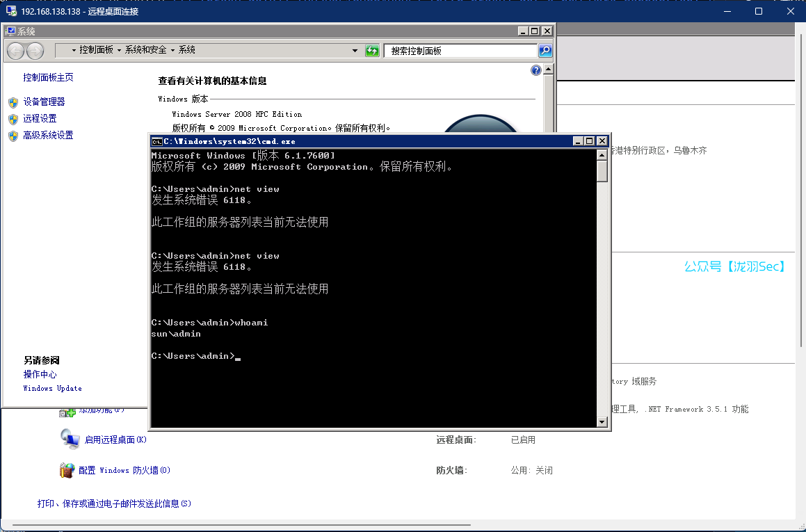The image size is (806, 532).
Task: Click the cmd window scrollbar down arrow
Action: click(x=602, y=421)
